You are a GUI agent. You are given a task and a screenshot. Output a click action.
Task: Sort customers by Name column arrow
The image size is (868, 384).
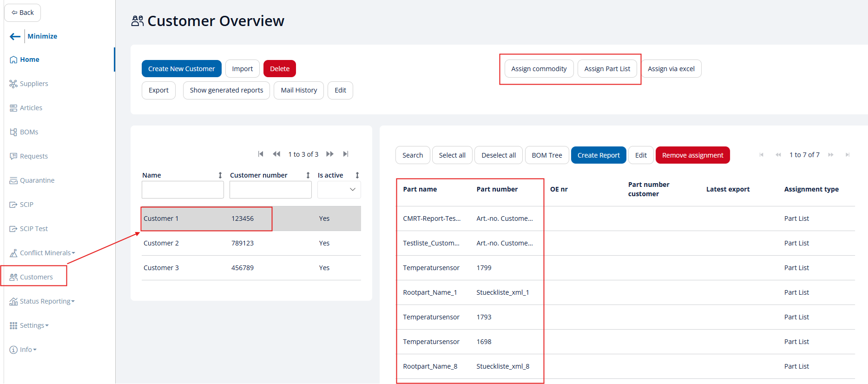pyautogui.click(x=220, y=175)
